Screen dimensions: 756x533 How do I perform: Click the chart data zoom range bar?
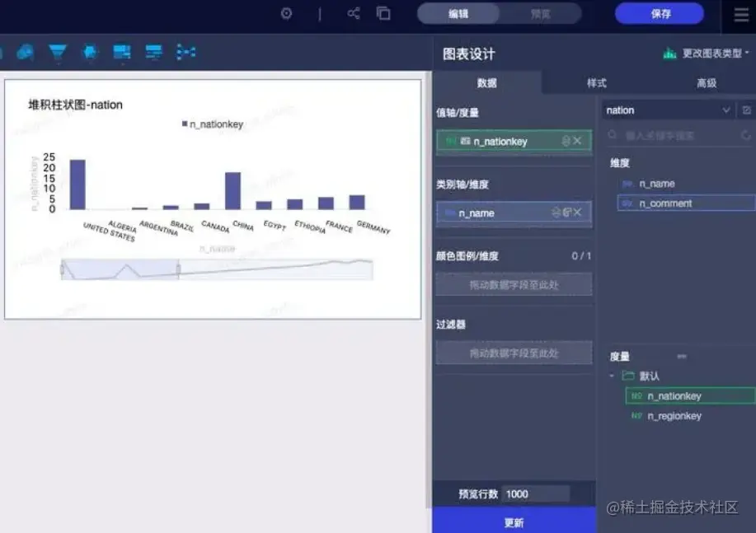[217, 269]
